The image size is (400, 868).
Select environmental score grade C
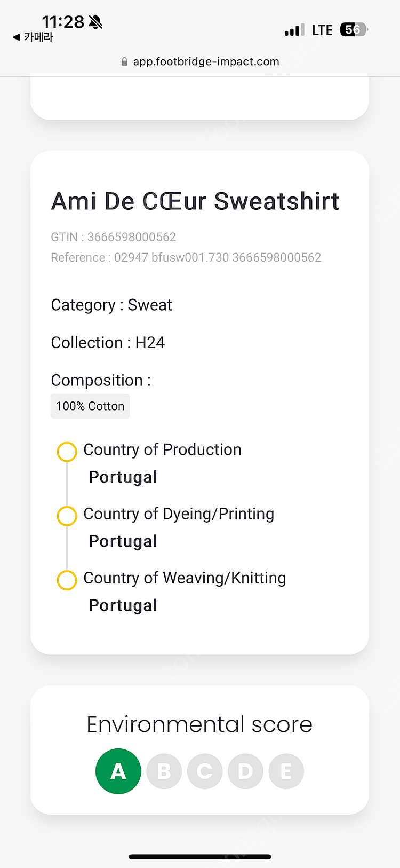pyautogui.click(x=205, y=771)
